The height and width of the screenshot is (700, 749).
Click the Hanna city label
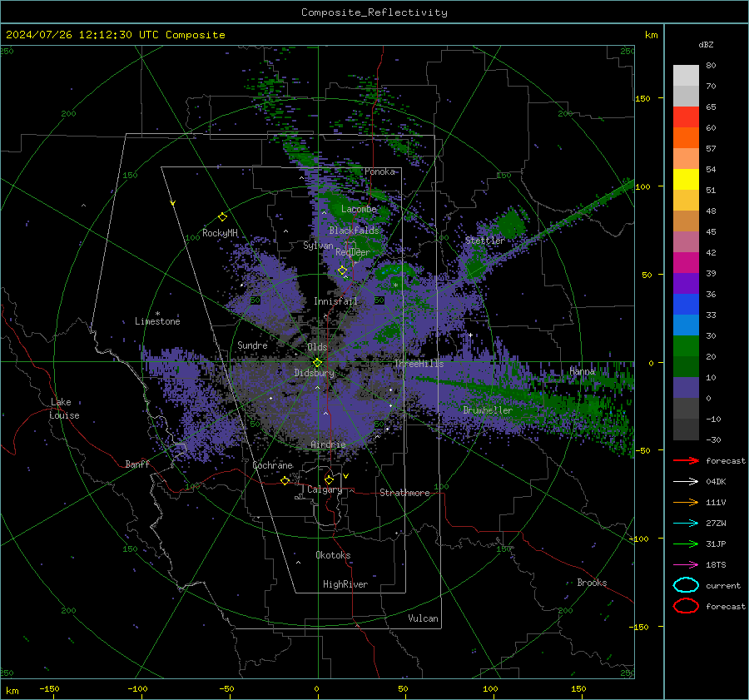point(583,371)
